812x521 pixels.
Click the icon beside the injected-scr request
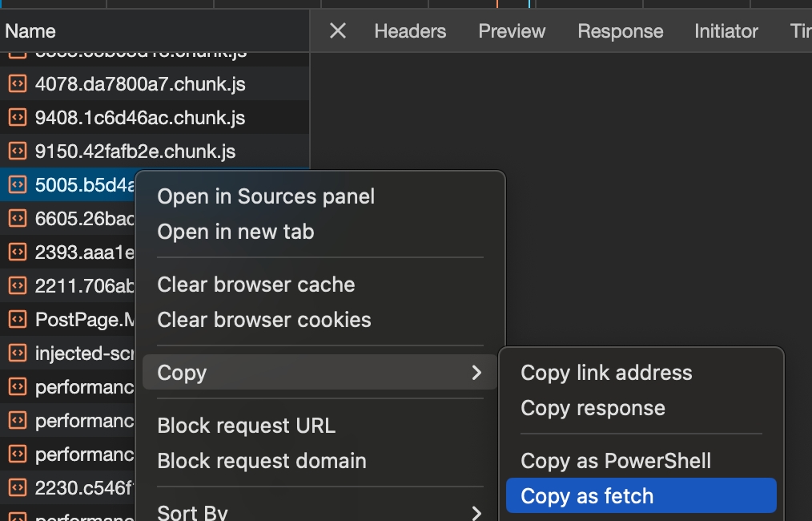coord(17,353)
